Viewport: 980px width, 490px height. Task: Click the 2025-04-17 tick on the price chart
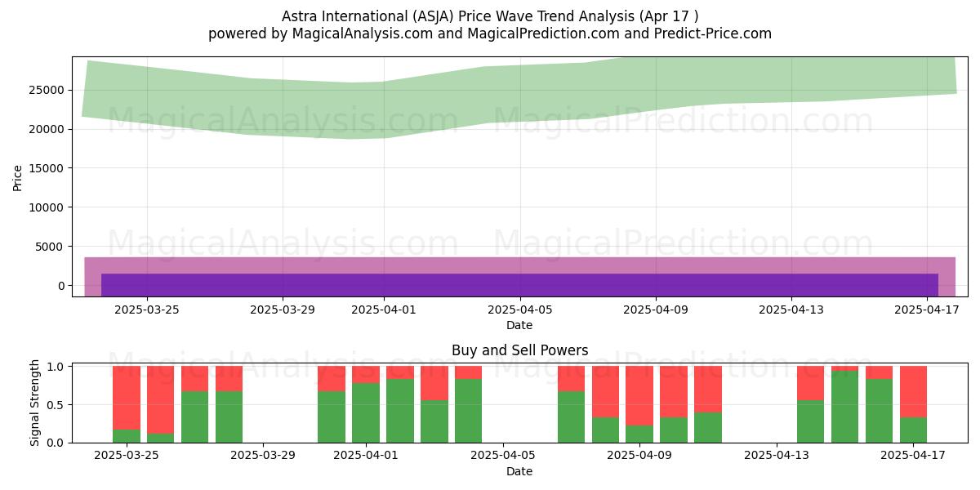(926, 309)
